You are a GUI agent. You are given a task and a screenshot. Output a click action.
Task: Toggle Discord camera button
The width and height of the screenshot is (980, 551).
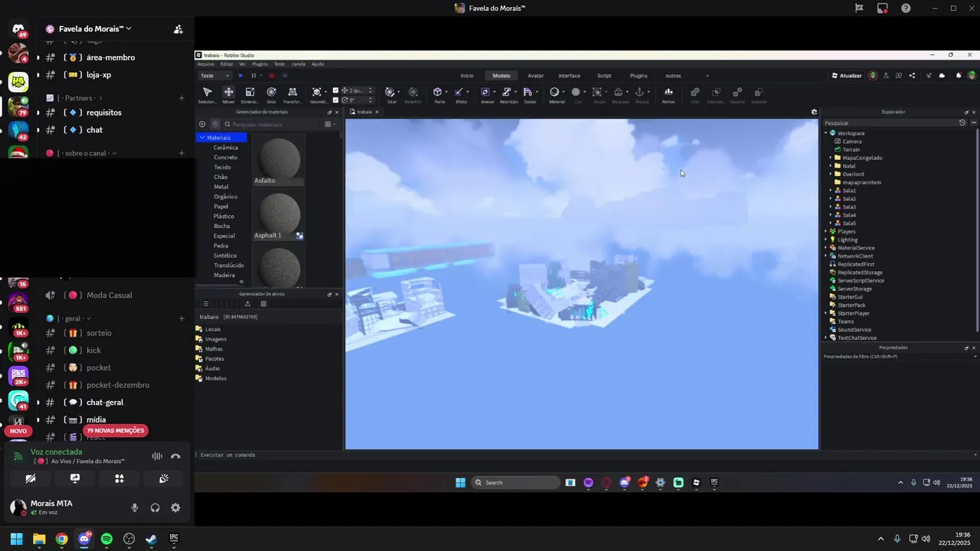pyautogui.click(x=31, y=478)
